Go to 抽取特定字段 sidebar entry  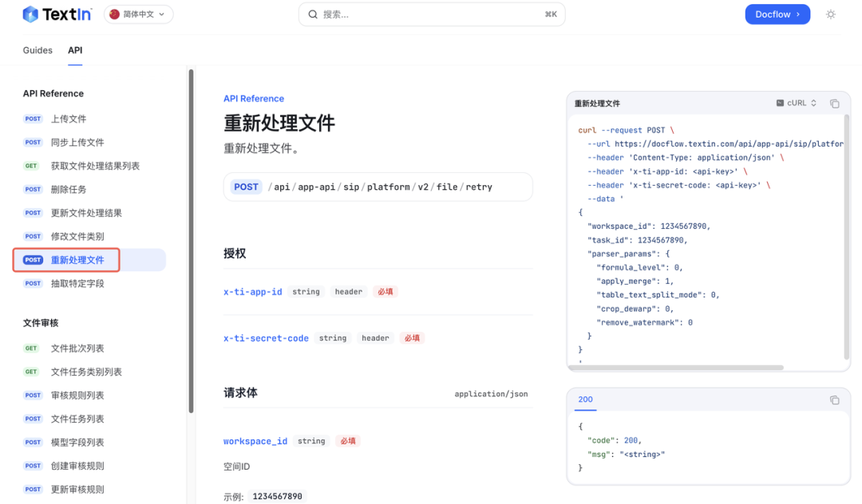[x=77, y=283]
